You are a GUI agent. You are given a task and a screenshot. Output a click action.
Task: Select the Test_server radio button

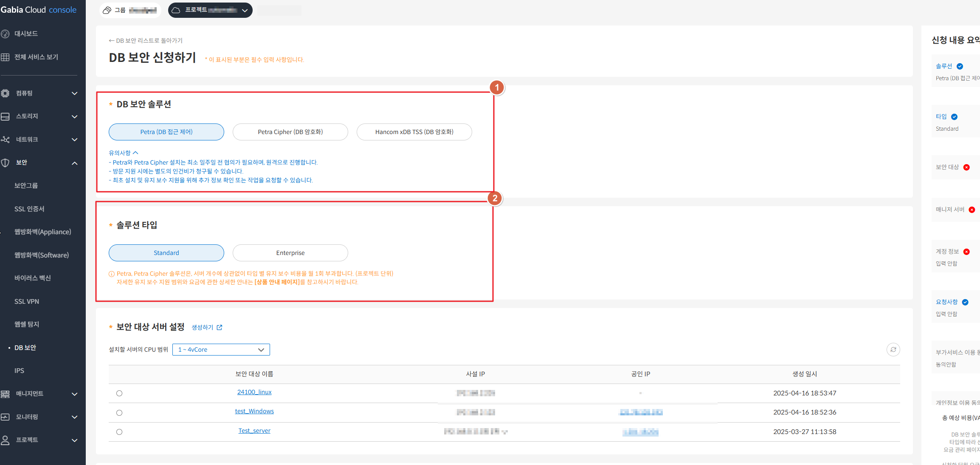[119, 432]
